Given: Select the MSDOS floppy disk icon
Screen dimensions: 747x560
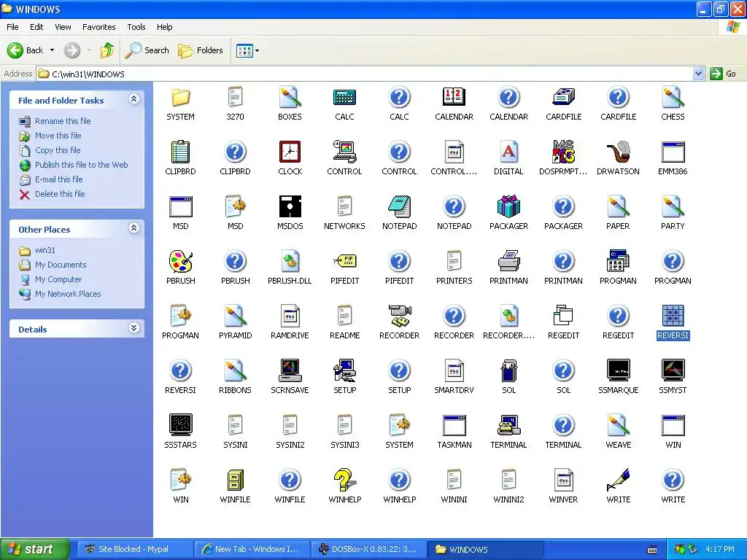Looking at the screenshot, I should [x=290, y=206].
